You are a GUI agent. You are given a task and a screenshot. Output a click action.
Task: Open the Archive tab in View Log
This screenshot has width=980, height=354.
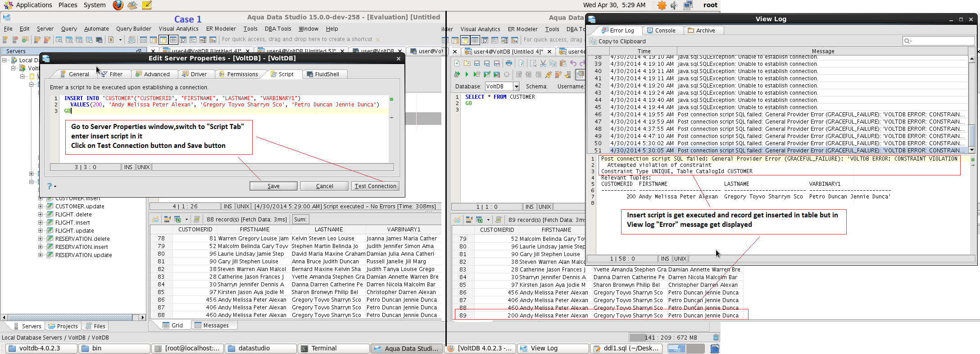[702, 30]
